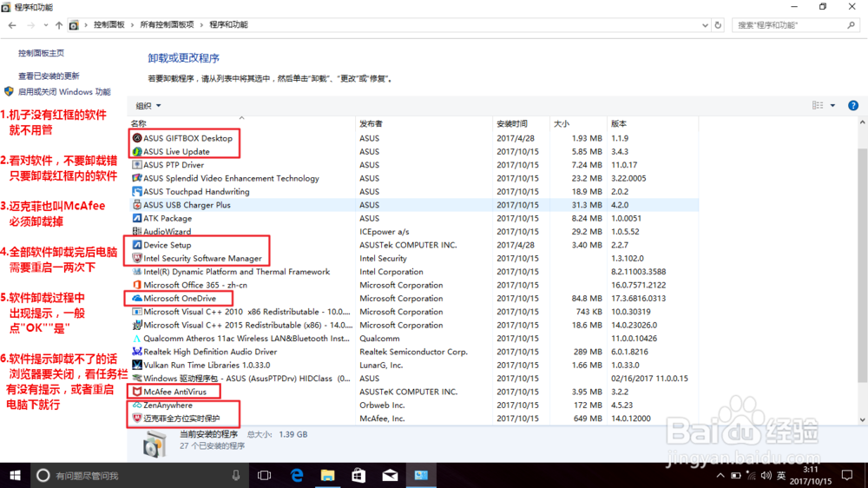
Task: Open the Mail app taskbar icon
Action: click(x=390, y=475)
